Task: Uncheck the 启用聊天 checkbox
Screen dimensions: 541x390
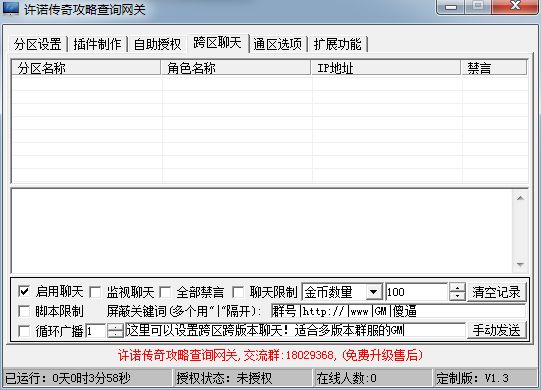Action: (x=24, y=292)
